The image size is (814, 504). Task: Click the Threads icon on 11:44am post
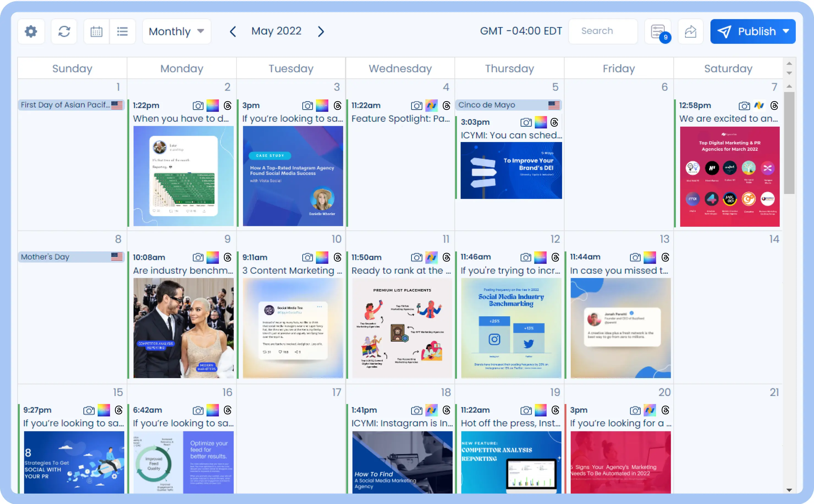coord(665,257)
